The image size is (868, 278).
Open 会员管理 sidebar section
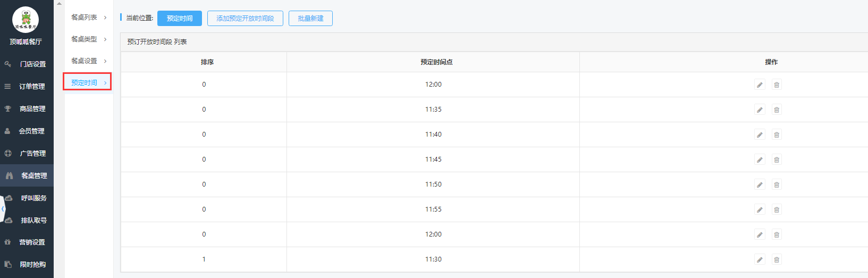(x=27, y=131)
